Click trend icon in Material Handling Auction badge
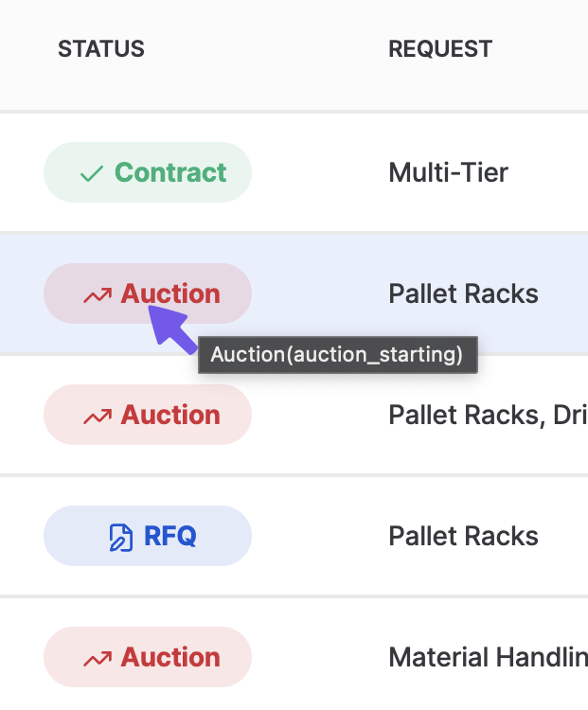 point(98,659)
